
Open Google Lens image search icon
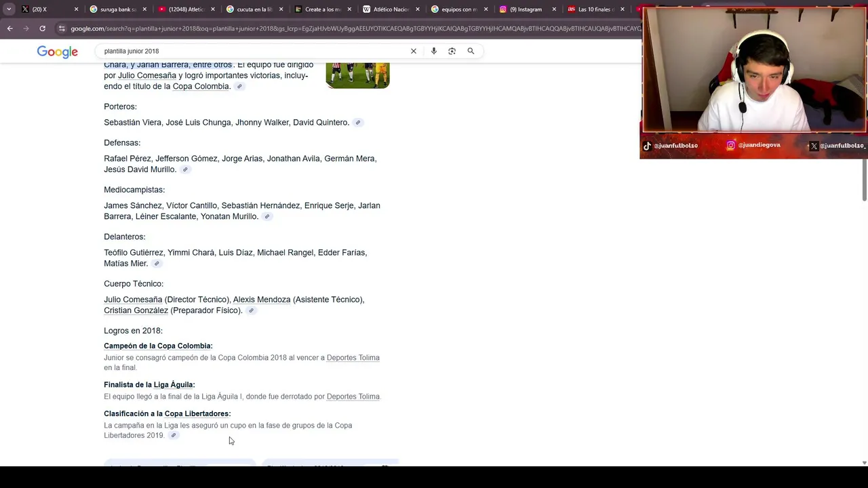[x=452, y=51]
